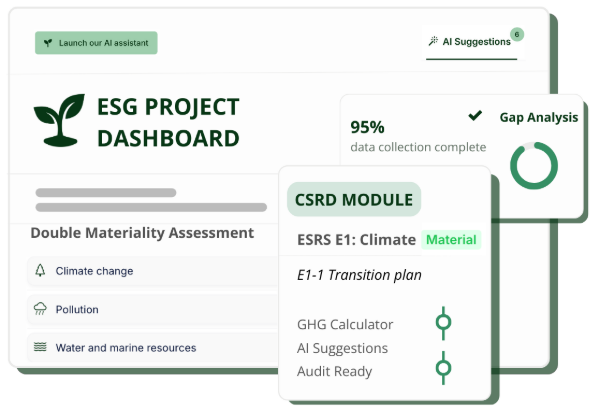
Task: Select the CSRD MODULE pill
Action: pos(354,199)
